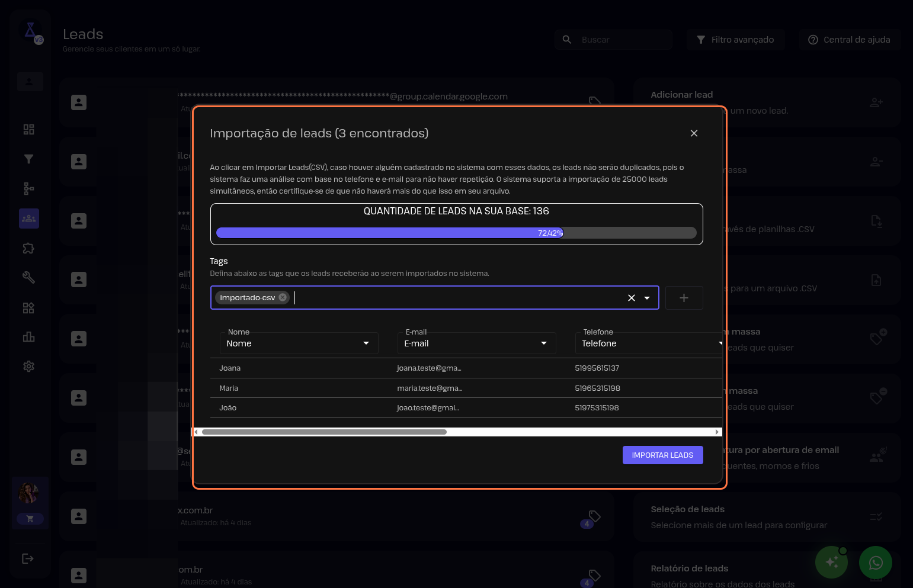The width and height of the screenshot is (913, 588).
Task: Click the horizontal scrollbar in leads table
Action: tap(324, 432)
